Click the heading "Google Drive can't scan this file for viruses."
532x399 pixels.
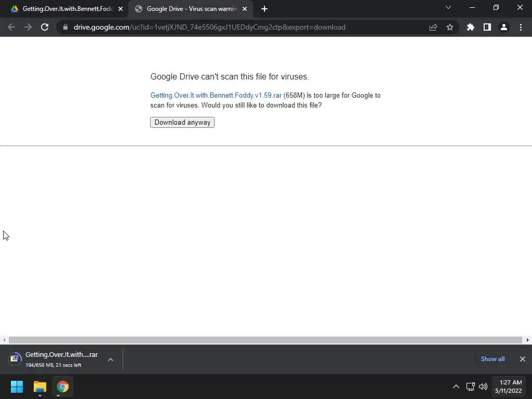[230, 77]
